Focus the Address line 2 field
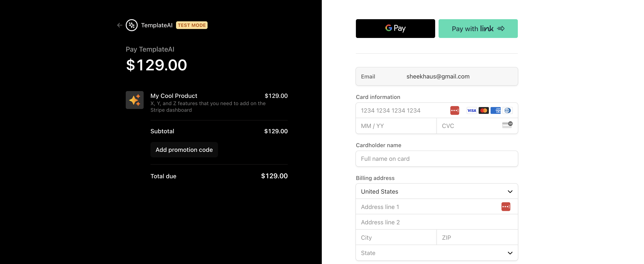This screenshot has height=264, width=644. 437,222
